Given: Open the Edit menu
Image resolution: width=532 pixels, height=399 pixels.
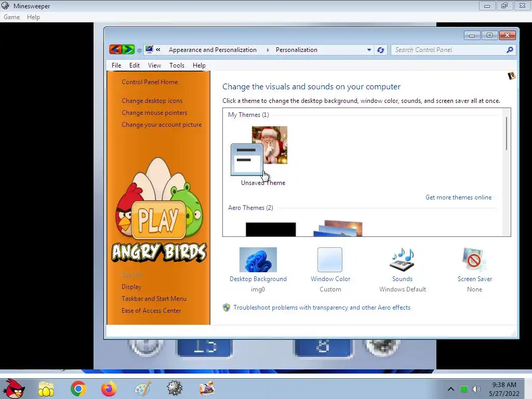Looking at the screenshot, I should pos(135,65).
